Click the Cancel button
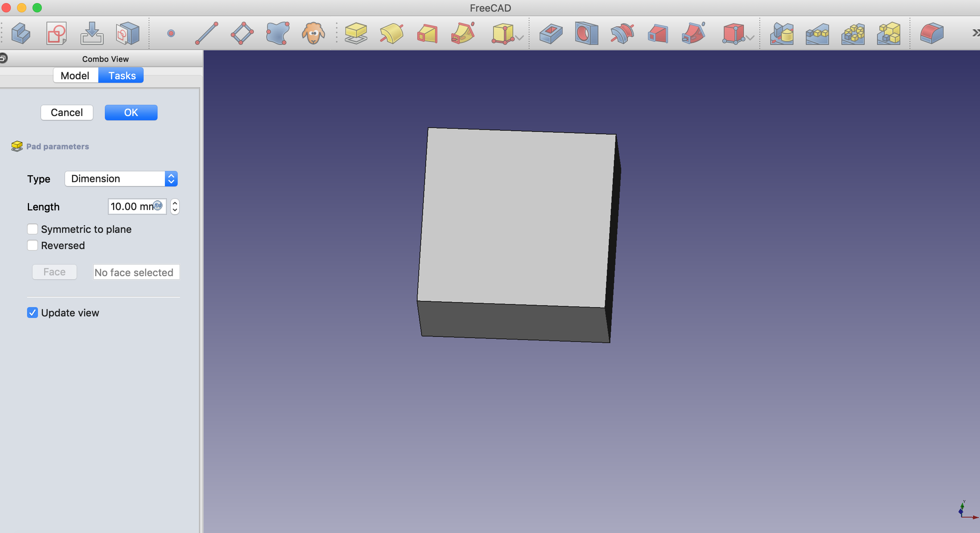The height and width of the screenshot is (533, 980). (x=67, y=113)
